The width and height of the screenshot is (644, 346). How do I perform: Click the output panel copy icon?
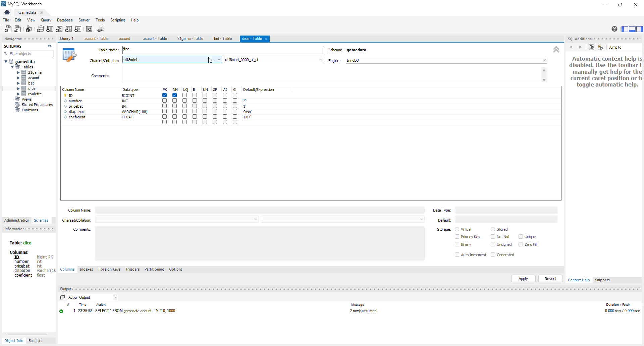[62, 297]
